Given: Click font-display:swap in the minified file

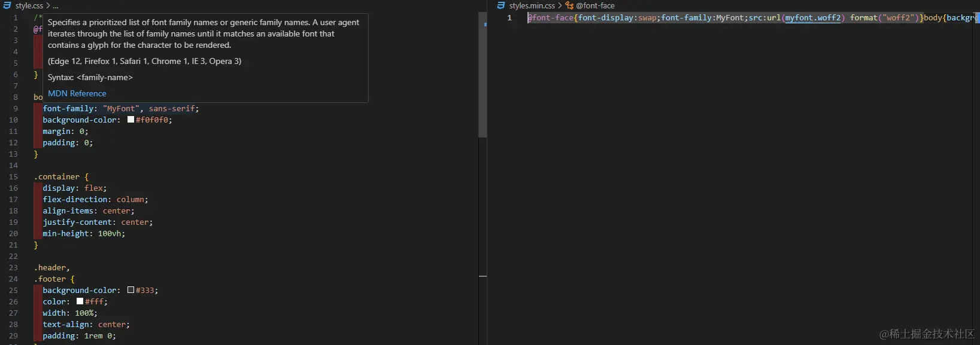Looking at the screenshot, I should point(617,17).
